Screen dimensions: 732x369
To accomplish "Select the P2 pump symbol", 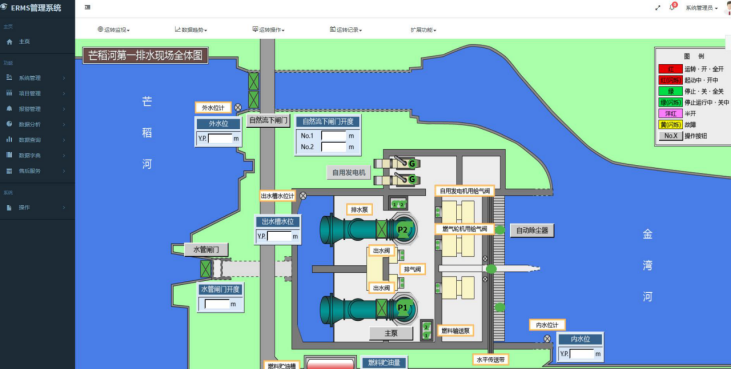I will tap(402, 229).
